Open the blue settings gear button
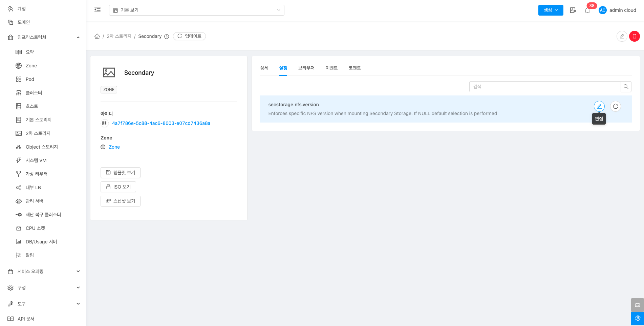The image size is (644, 326). click(x=637, y=318)
